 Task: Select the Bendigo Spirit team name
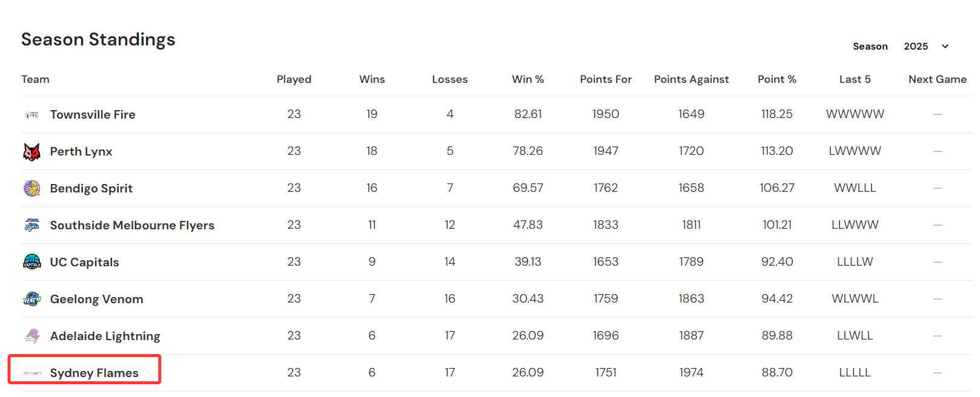pyautogui.click(x=91, y=188)
